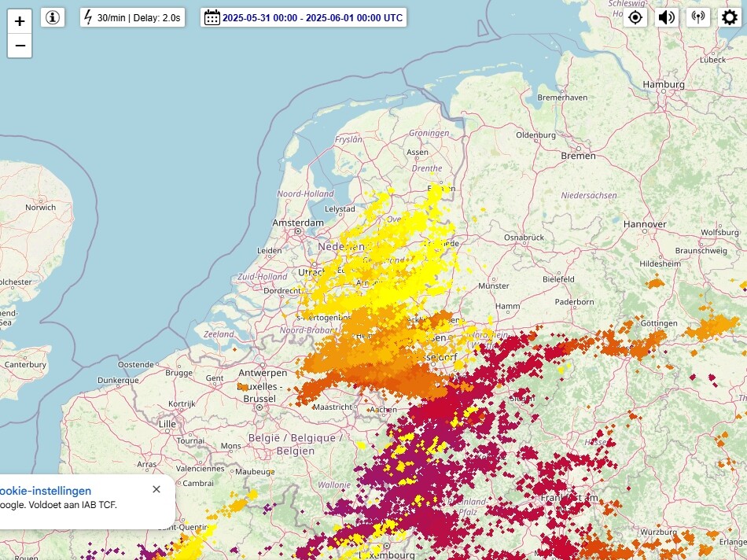Click the Dunkerque city label
The width and height of the screenshot is (747, 560).
(x=118, y=381)
